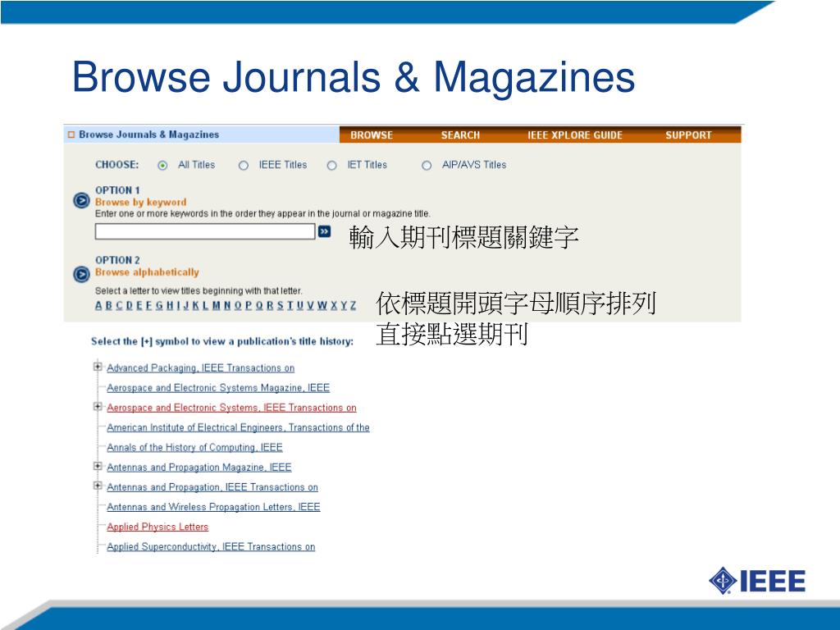This screenshot has width=840, height=630.
Task: Browse titles beginning with letter K
Action: (x=195, y=305)
